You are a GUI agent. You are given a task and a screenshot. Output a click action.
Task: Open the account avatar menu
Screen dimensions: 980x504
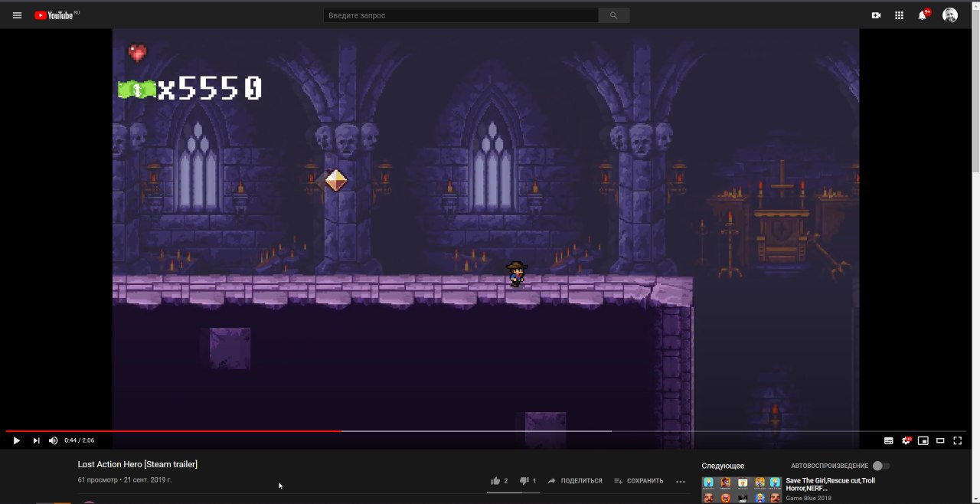click(x=950, y=15)
